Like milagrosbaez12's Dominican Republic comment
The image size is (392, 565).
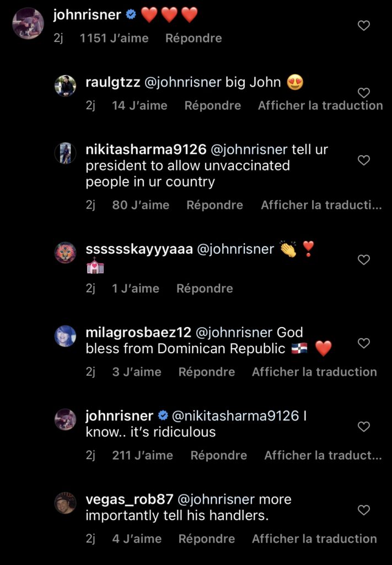pos(364,343)
